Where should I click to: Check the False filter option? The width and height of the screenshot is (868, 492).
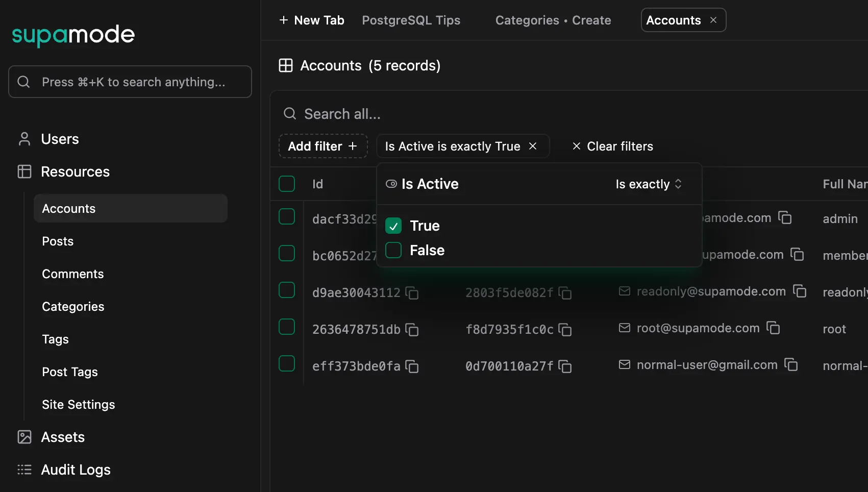coord(393,251)
